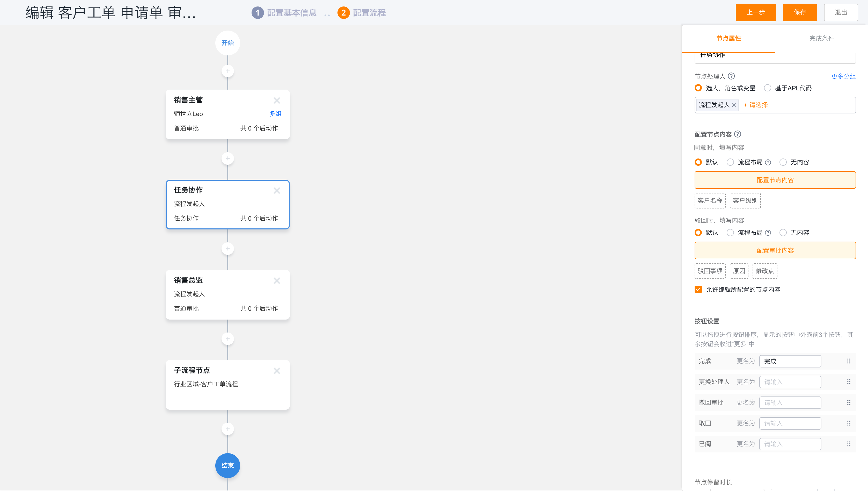Expand 更多分组 link for handlers
868x491 pixels.
pyautogui.click(x=843, y=77)
